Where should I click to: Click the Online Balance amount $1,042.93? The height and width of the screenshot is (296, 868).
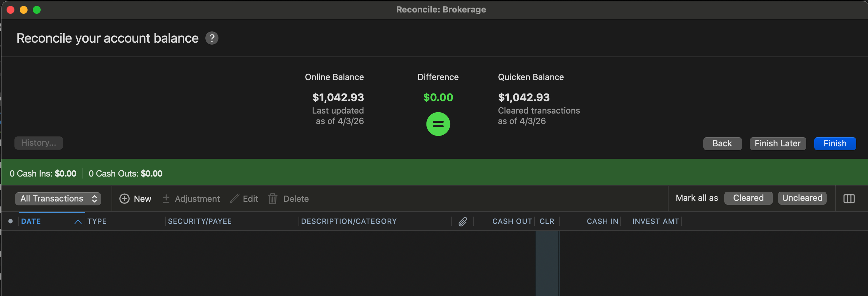[x=338, y=97]
